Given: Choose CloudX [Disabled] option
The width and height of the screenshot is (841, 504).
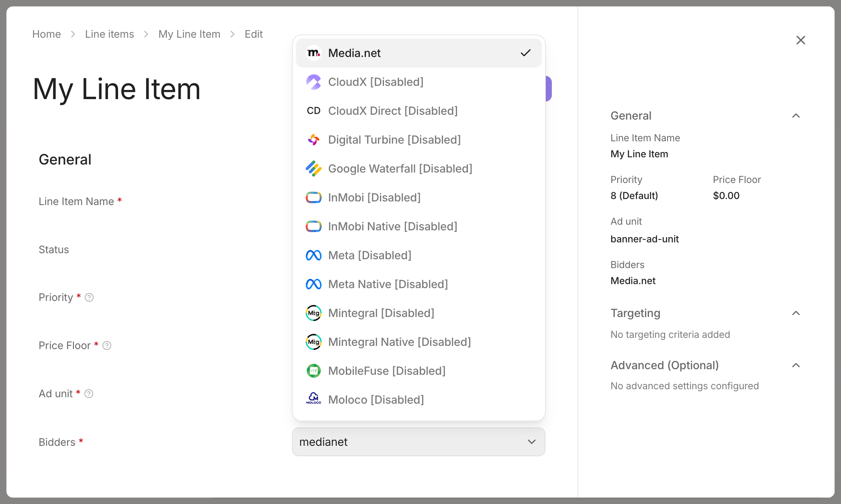Looking at the screenshot, I should click(x=419, y=82).
